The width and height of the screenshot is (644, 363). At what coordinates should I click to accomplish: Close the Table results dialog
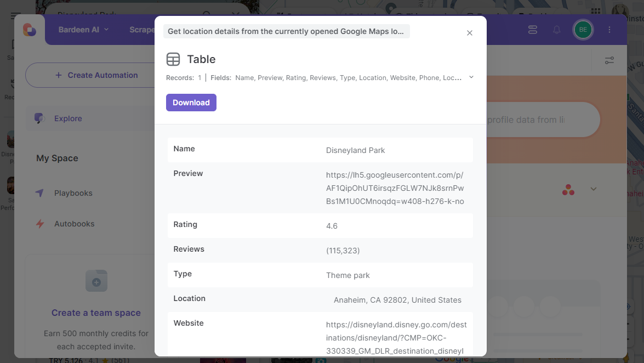pos(470,33)
